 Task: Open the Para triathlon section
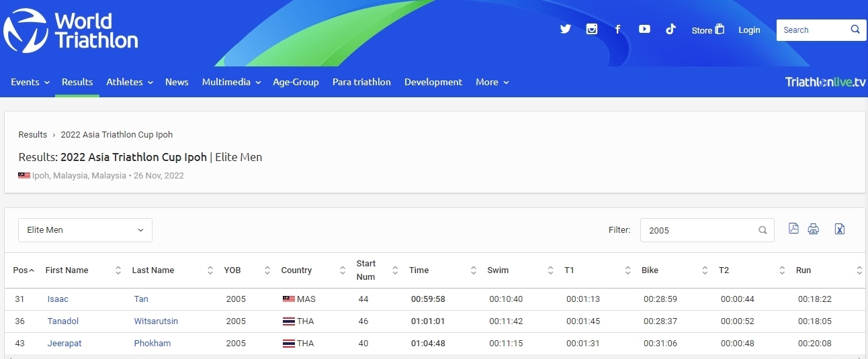point(361,82)
